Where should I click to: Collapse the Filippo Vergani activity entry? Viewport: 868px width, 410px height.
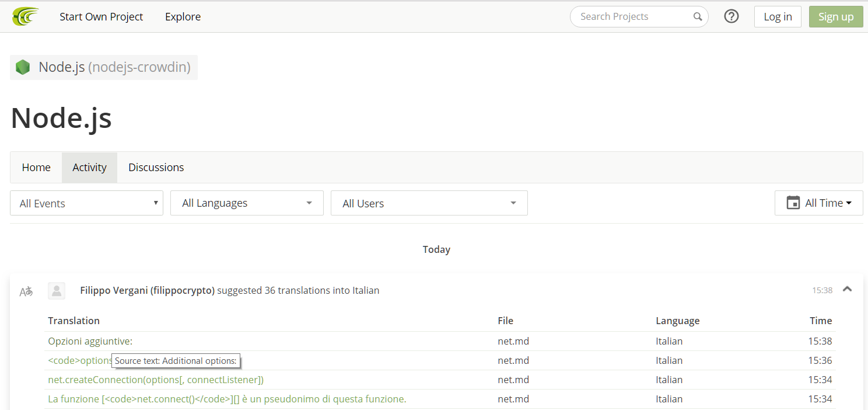(847, 289)
